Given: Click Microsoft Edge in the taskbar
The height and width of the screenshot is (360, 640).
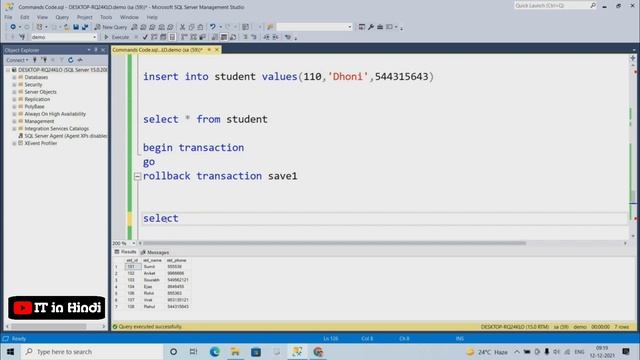Looking at the screenshot, I should [x=215, y=351].
